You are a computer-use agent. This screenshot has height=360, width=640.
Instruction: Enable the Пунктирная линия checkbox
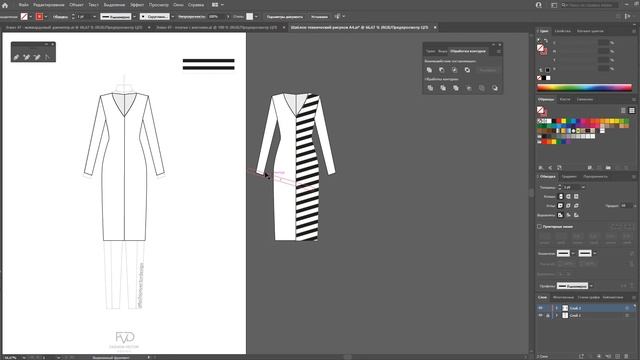tap(539, 227)
